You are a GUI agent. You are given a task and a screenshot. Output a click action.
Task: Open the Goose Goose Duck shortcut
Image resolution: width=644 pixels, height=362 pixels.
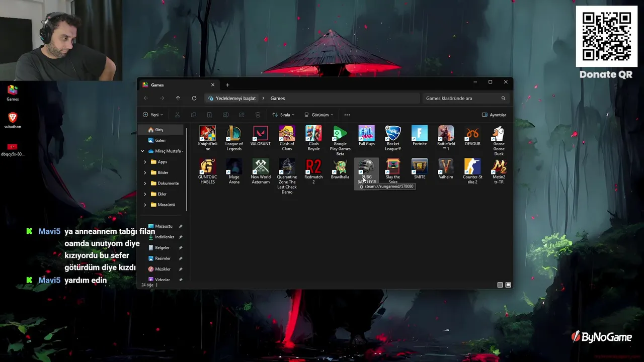coord(499,141)
